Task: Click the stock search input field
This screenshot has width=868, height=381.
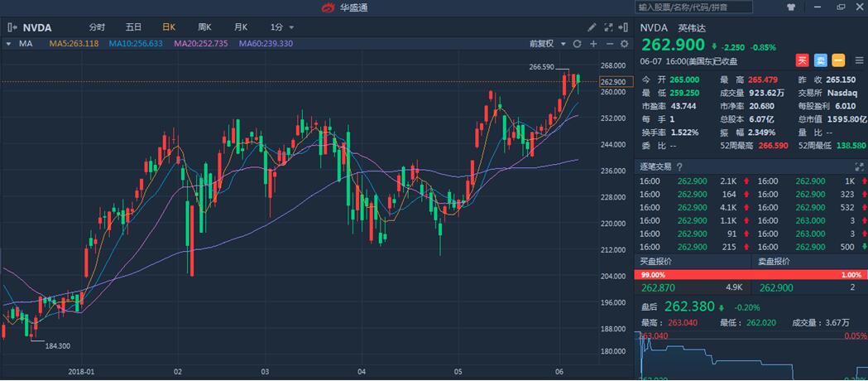Action: pyautogui.click(x=694, y=7)
